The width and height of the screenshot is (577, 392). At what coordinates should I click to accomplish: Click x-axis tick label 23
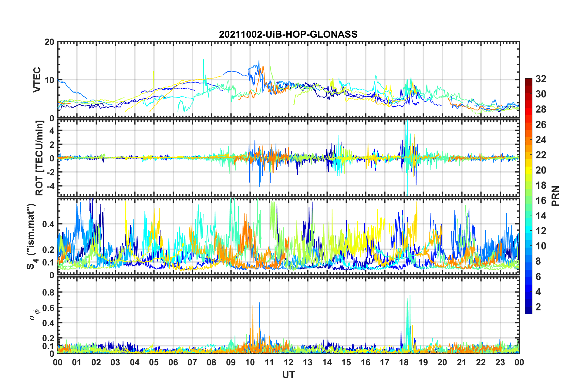coord(500,362)
